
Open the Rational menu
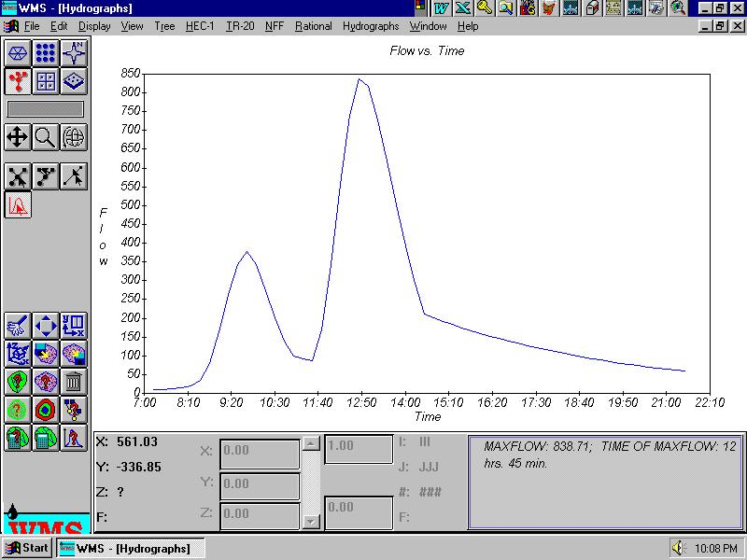313,26
